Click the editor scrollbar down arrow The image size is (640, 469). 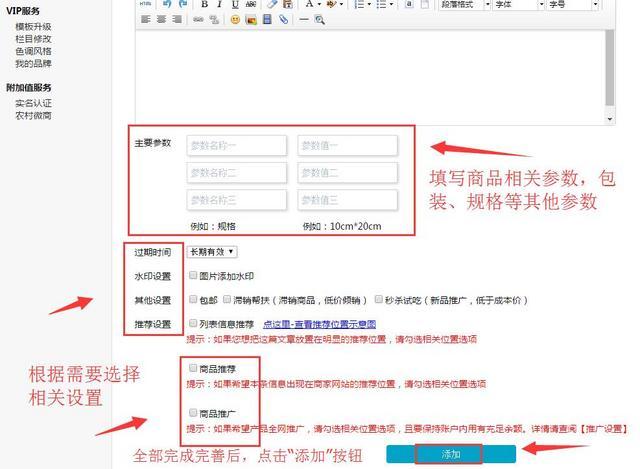610,119
